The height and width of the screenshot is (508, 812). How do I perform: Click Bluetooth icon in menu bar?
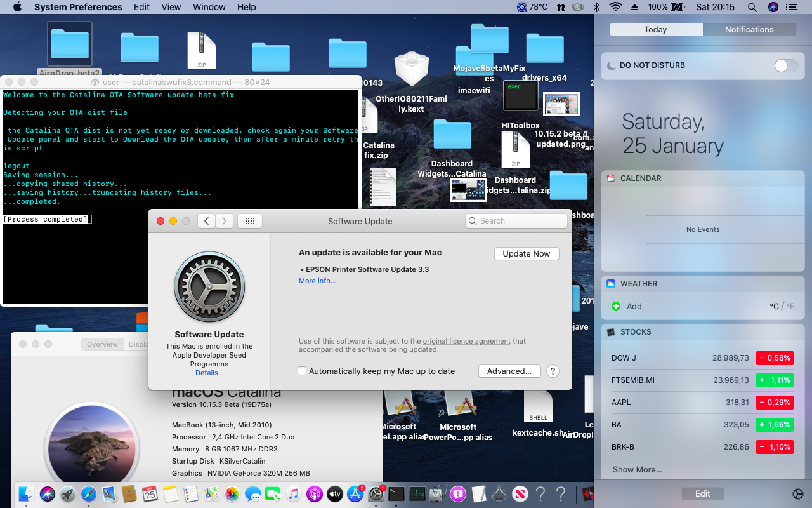coord(596,7)
